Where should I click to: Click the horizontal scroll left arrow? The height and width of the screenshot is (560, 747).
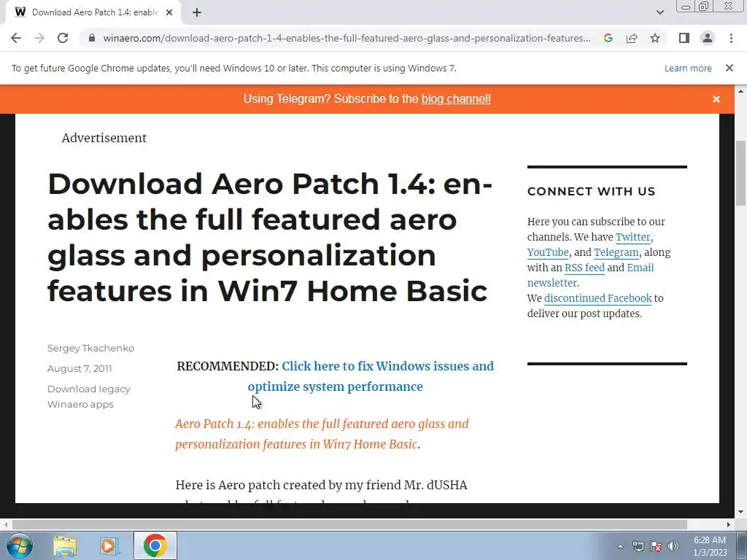pyautogui.click(x=5, y=524)
